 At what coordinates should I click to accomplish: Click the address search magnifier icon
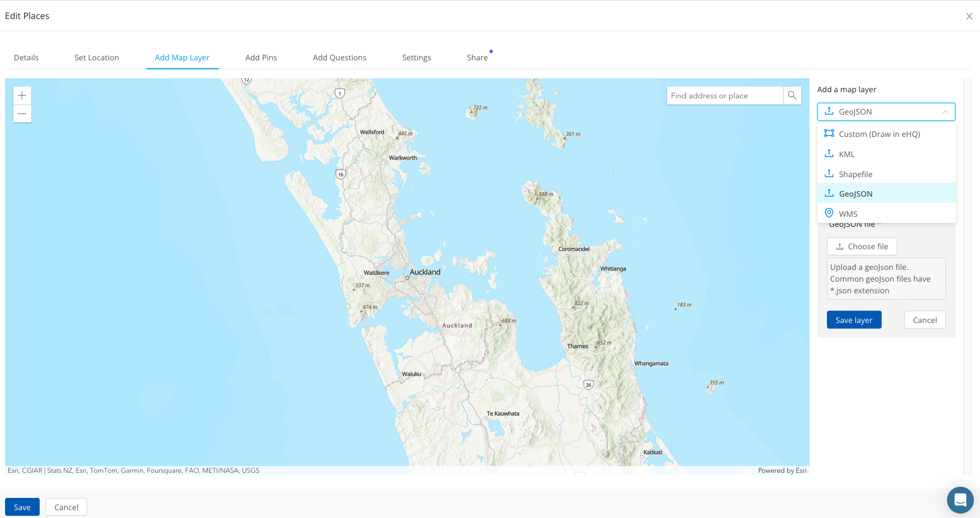[x=792, y=96]
